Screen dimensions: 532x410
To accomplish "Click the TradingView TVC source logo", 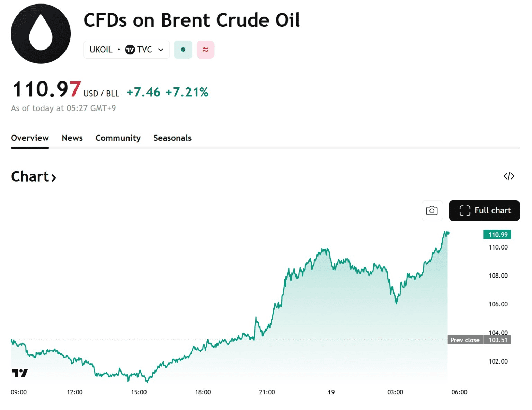I will [130, 50].
